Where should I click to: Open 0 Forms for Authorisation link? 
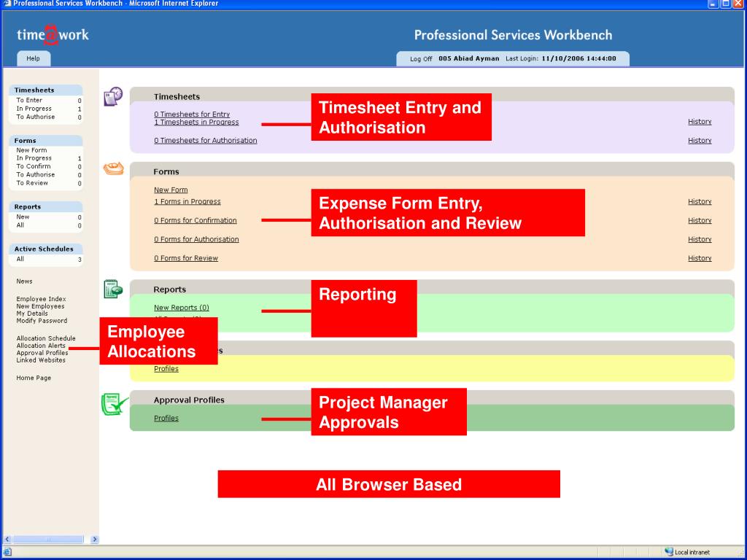click(196, 239)
